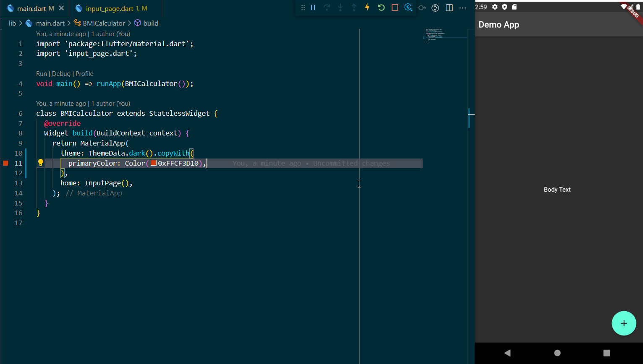Click the inline blame 'Uncommitted changes' text
Viewport: 643px width, 364px height.
click(351, 163)
